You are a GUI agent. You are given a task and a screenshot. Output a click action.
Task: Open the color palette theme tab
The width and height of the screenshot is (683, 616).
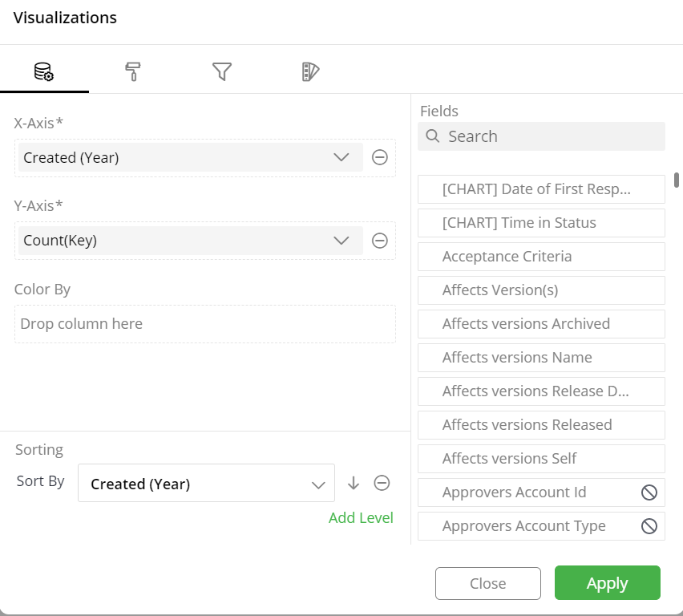point(310,71)
